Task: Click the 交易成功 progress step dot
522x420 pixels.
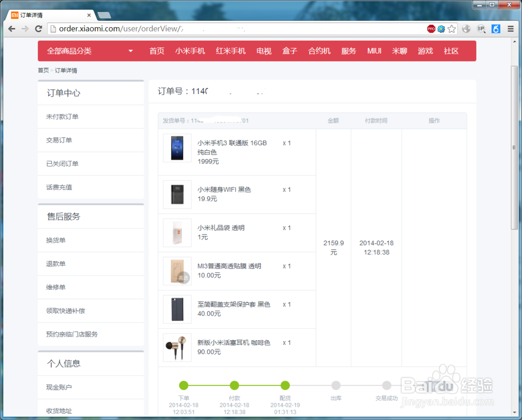Action: (386, 386)
